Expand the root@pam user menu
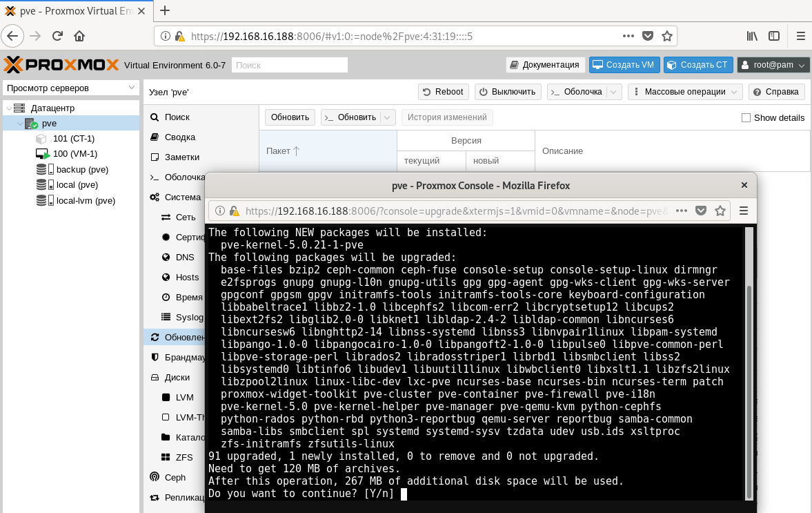 [773, 65]
